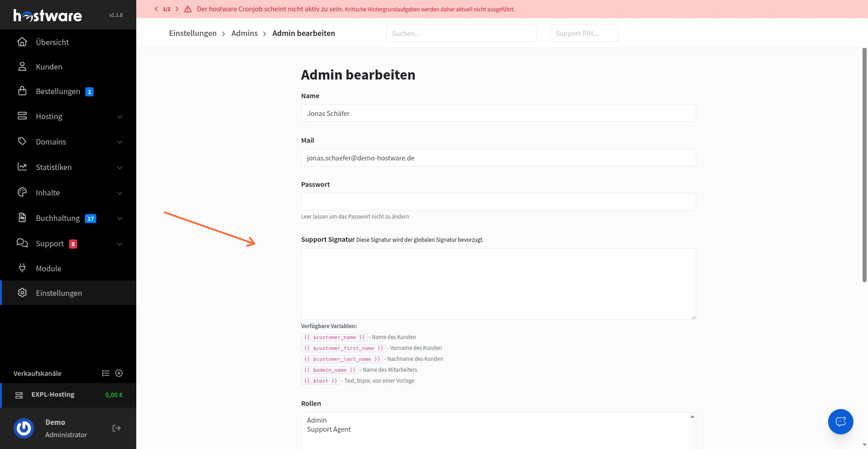This screenshot has width=868, height=449.
Task: Click the Domains tag icon
Action: [22, 141]
